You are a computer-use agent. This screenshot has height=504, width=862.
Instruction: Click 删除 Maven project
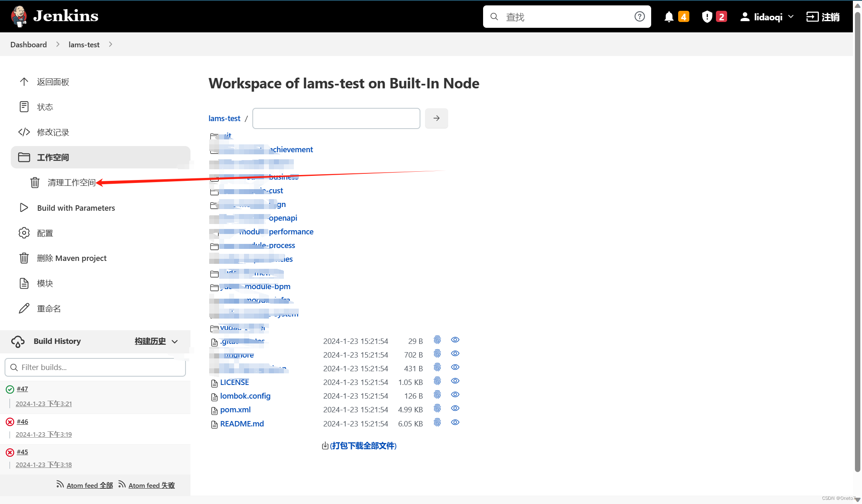click(x=71, y=258)
